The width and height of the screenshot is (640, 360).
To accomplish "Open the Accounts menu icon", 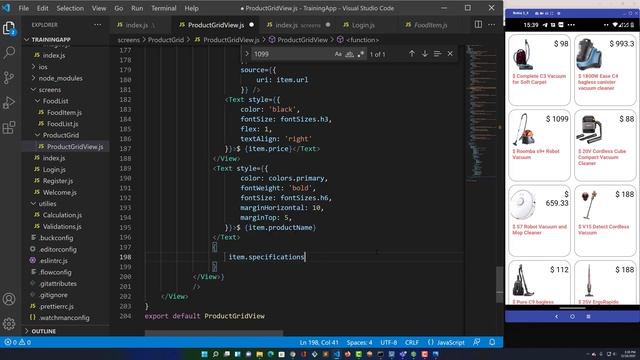I will pyautogui.click(x=9, y=299).
